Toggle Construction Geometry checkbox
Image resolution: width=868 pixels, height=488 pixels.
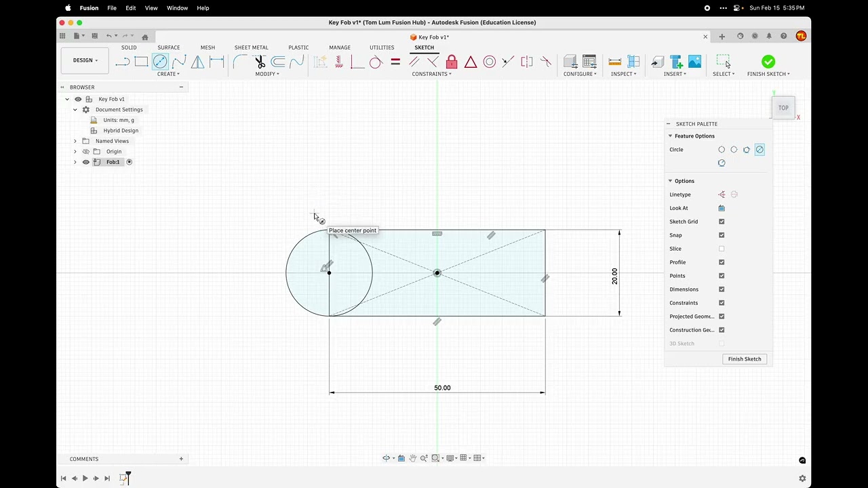[722, 330]
